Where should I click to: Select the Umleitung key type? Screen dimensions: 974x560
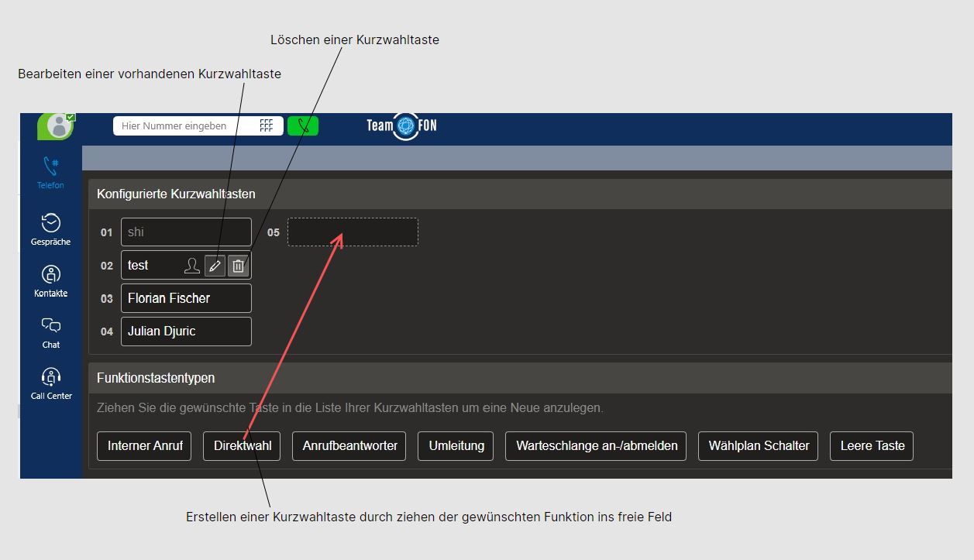click(456, 446)
